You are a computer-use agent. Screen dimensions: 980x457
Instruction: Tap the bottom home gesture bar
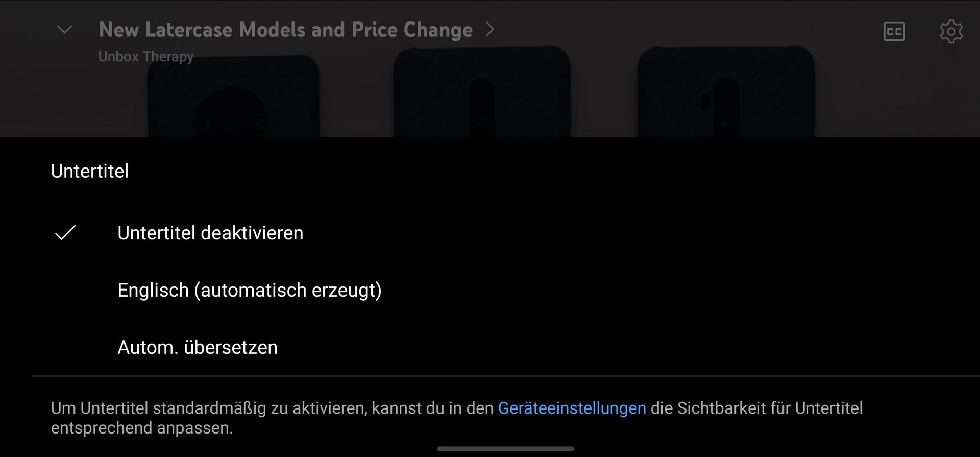505,449
